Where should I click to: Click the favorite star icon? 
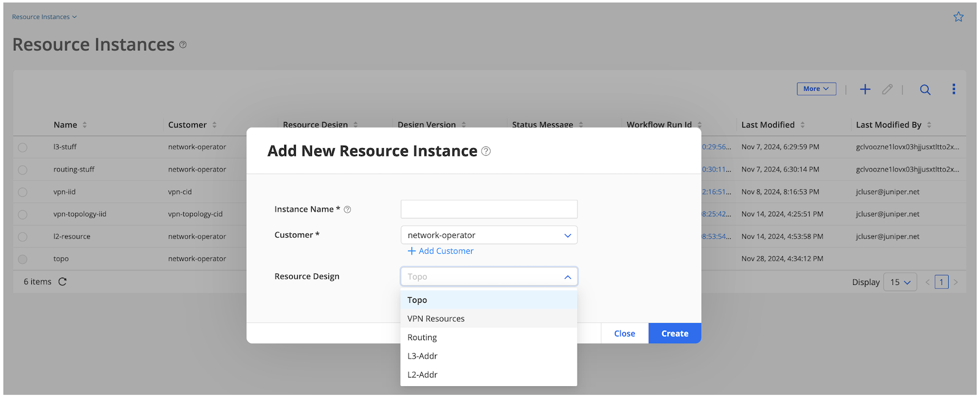959,17
